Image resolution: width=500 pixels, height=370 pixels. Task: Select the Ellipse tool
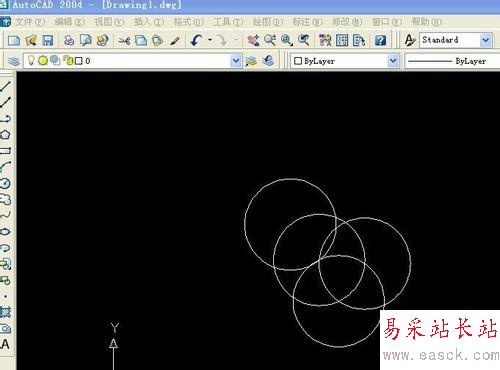pos(5,232)
